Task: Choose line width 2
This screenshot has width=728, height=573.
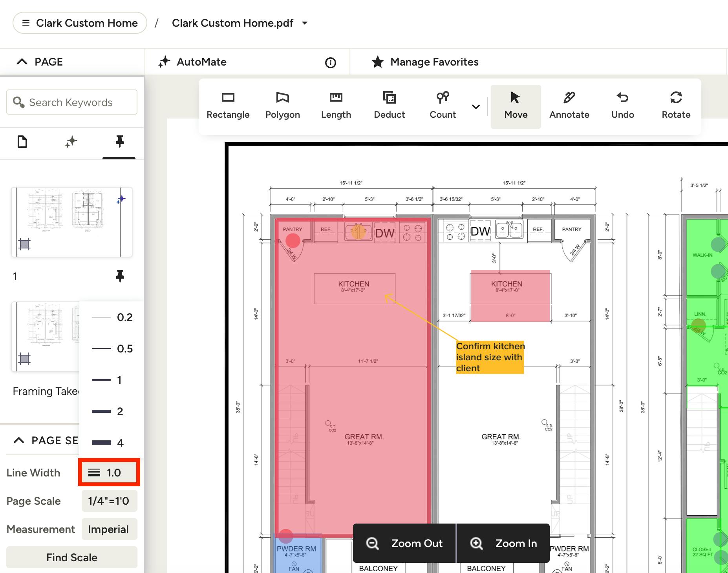Action: 112,411
